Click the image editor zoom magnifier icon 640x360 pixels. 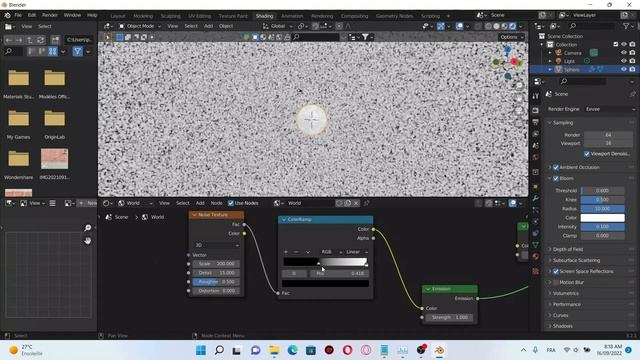coord(88,228)
